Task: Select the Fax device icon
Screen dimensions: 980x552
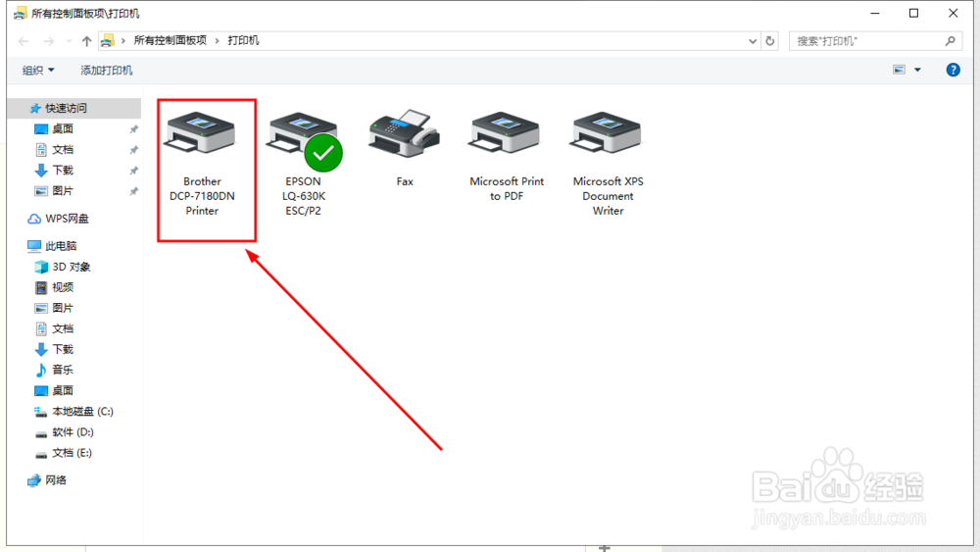Action: 405,133
